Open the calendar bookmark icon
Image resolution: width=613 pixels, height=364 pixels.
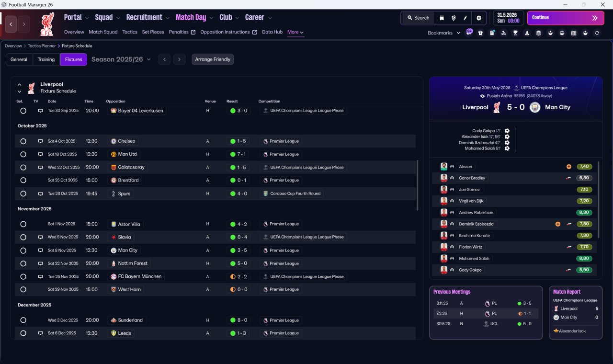pyautogui.click(x=574, y=33)
